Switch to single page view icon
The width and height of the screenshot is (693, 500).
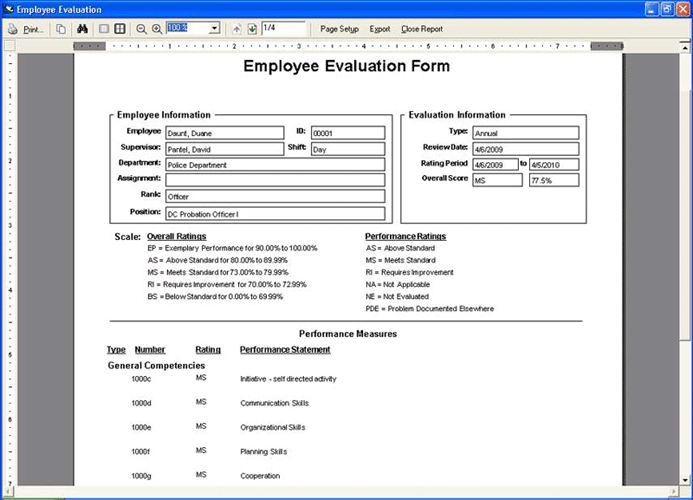[104, 29]
